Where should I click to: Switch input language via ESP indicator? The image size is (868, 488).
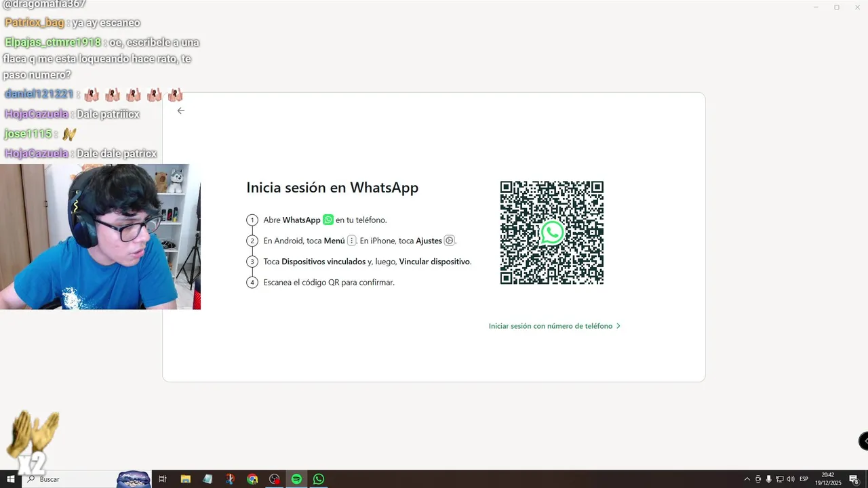pos(804,479)
